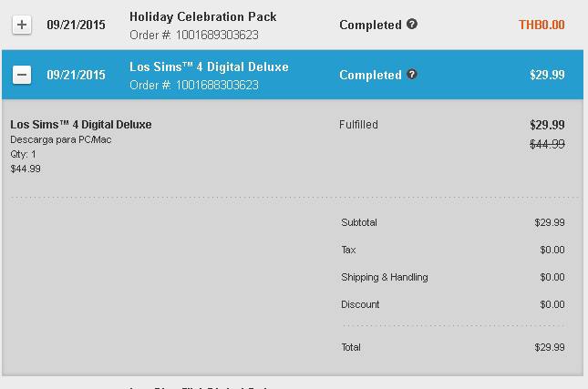This screenshot has height=389, width=588.
Task: Click the THB0.00 price
Action: click(542, 25)
